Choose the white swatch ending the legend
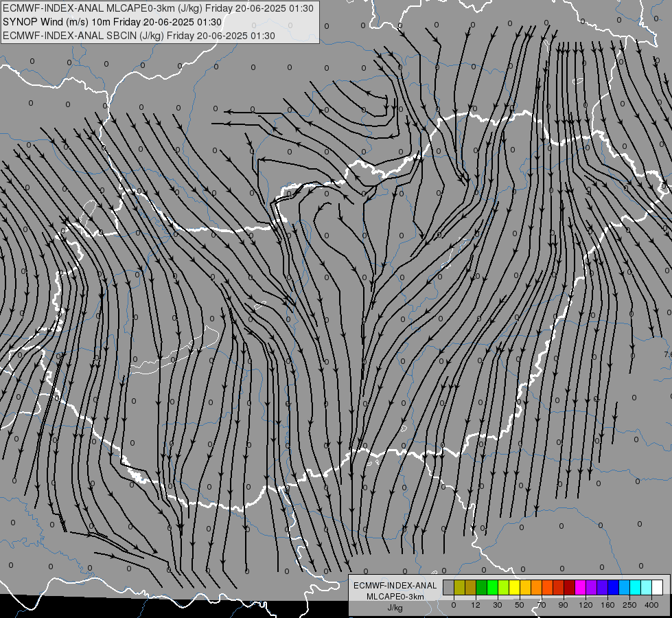 click(658, 587)
